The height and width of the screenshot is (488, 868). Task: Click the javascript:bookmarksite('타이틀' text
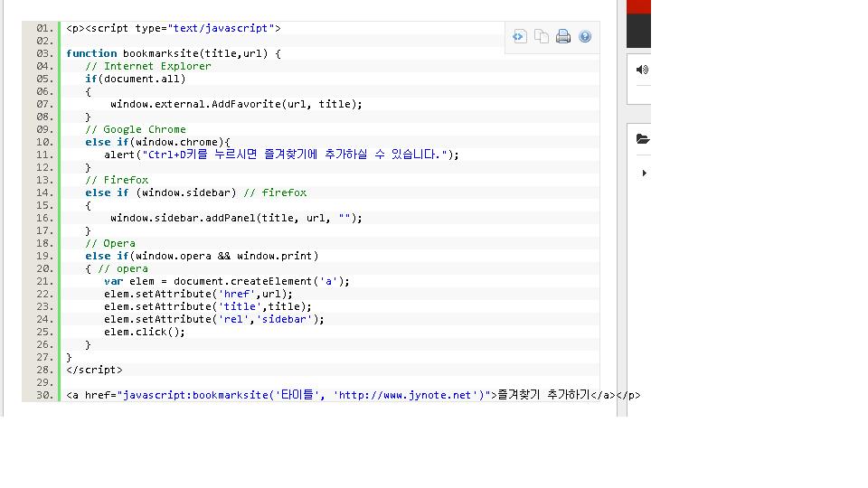click(221, 395)
